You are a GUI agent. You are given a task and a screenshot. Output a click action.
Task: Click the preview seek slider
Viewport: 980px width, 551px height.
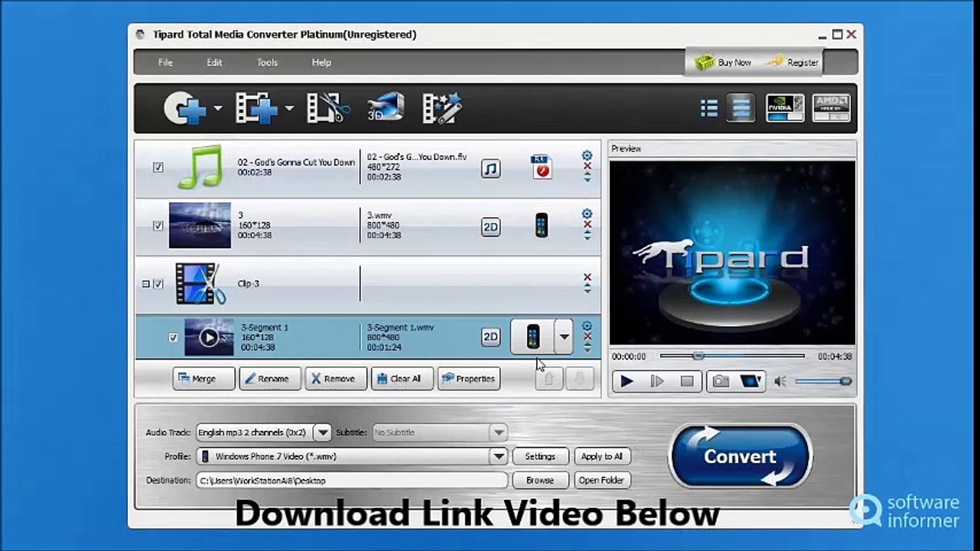(x=732, y=356)
